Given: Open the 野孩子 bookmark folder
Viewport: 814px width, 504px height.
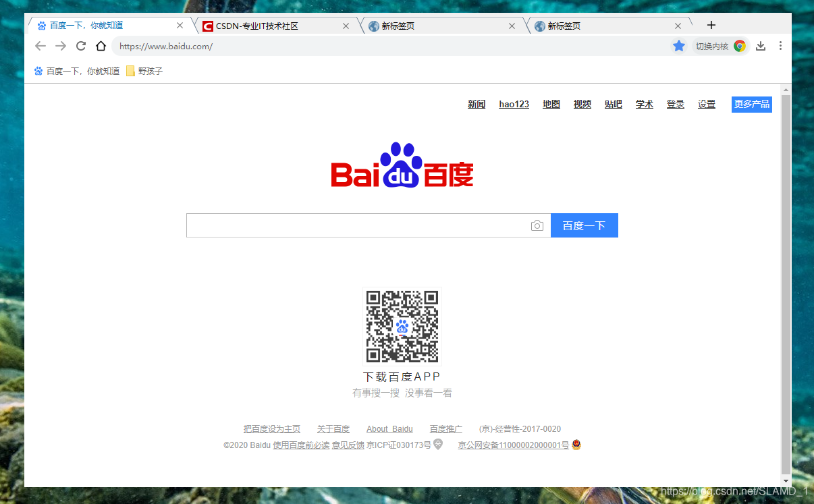Looking at the screenshot, I should tap(144, 71).
